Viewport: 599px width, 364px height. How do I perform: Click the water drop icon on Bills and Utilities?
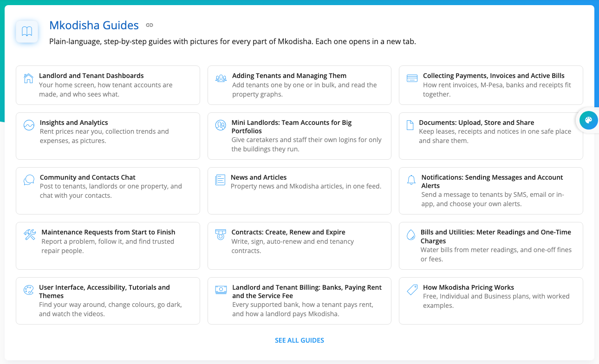point(410,235)
